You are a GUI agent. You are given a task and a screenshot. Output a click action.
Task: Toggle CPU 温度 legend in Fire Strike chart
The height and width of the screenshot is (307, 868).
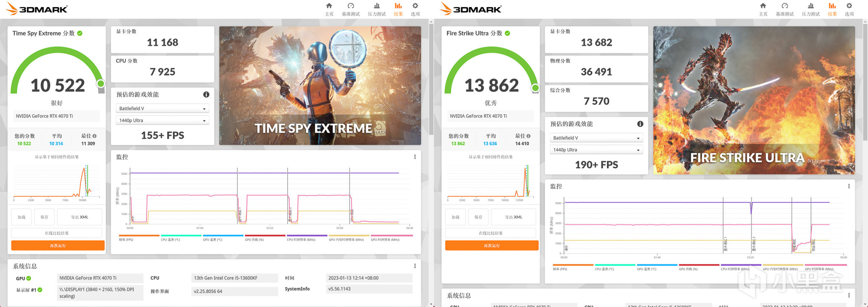pos(615,267)
